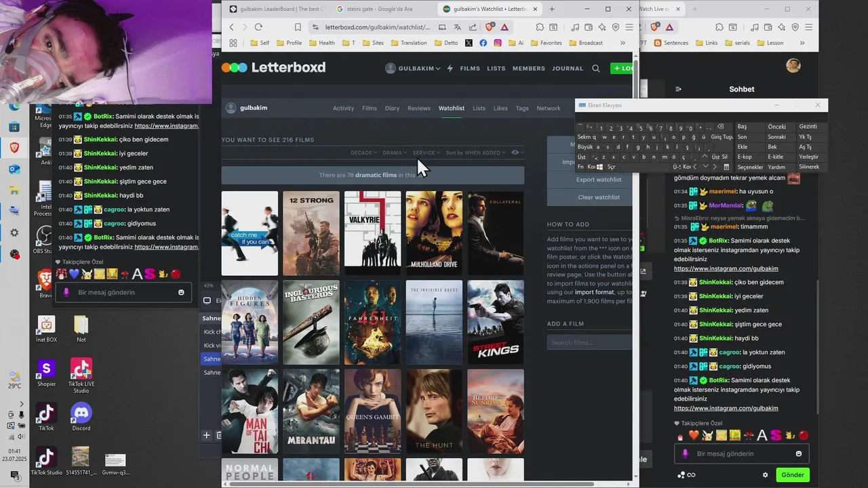This screenshot has height=488, width=868.
Task: Switch to the Activity profile tab
Action: 343,108
